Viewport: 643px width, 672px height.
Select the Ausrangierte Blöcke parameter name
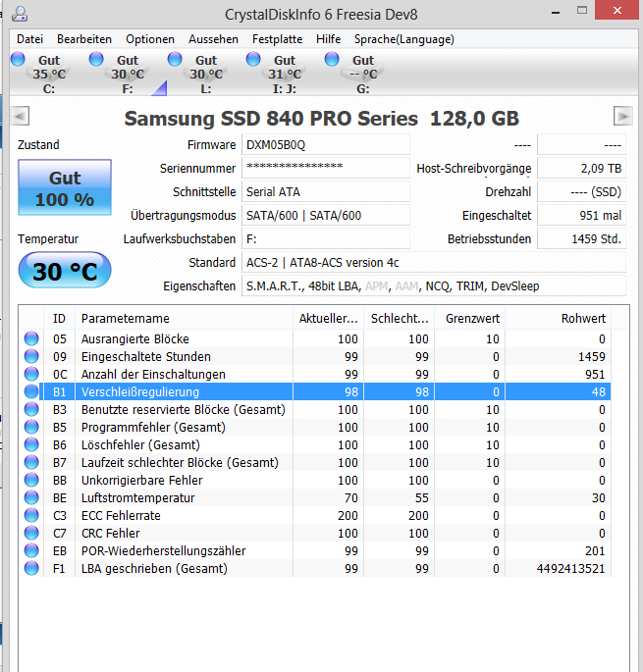click(x=135, y=339)
